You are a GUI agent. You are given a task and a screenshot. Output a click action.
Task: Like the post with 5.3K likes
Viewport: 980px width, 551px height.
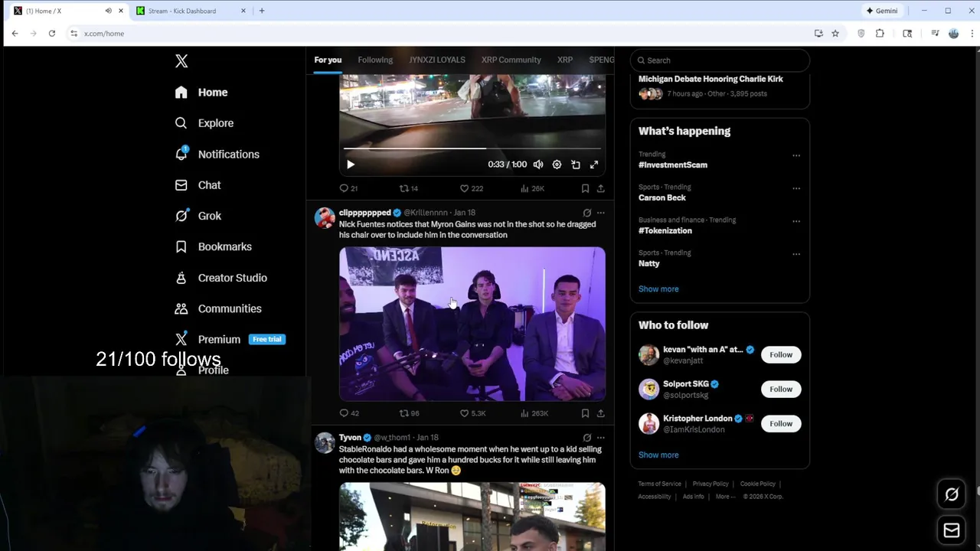472,413
